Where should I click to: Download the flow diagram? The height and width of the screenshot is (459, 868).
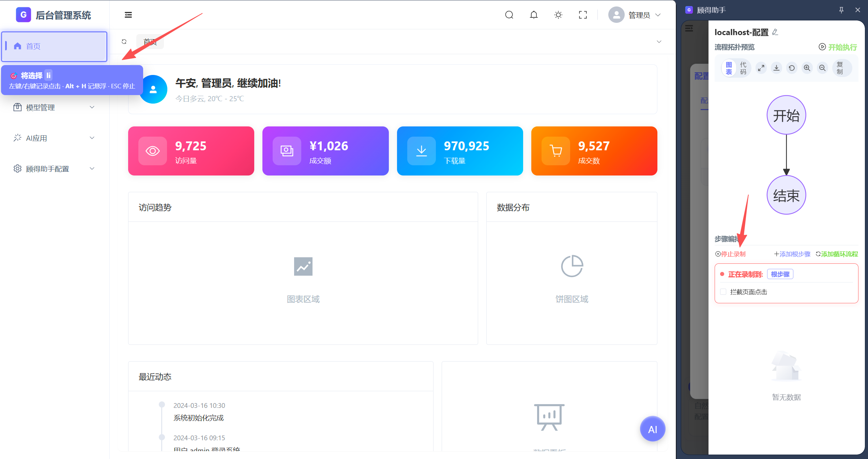776,68
